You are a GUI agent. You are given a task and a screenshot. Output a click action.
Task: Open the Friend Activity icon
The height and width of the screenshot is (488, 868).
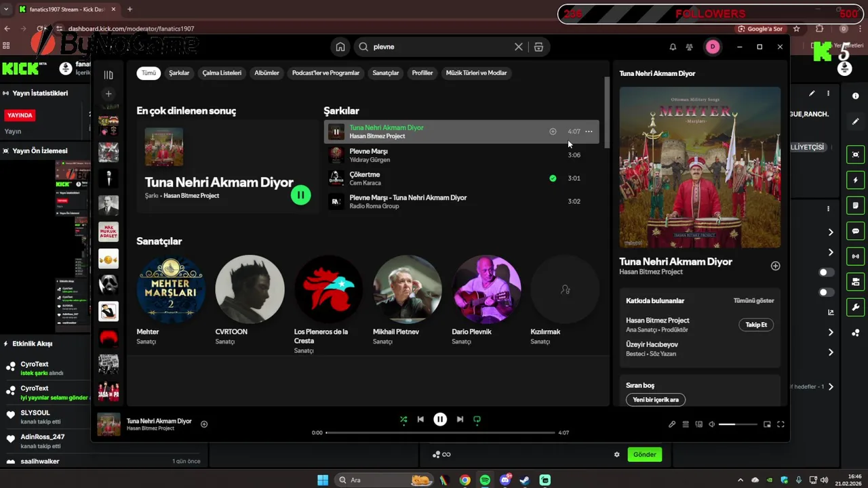(x=690, y=47)
